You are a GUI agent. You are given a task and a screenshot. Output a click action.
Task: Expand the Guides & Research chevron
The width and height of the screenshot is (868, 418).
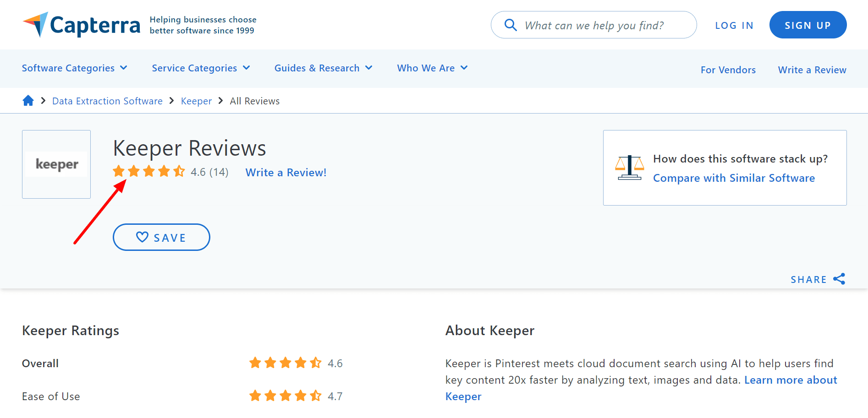tap(369, 68)
